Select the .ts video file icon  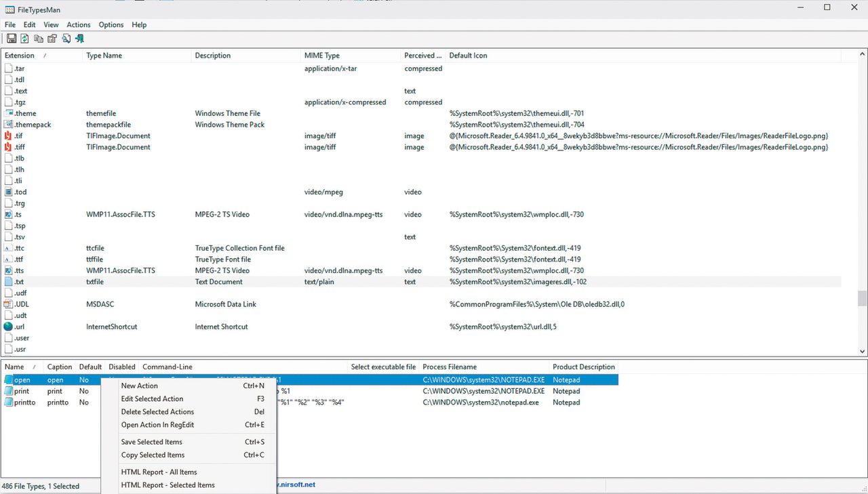point(9,214)
